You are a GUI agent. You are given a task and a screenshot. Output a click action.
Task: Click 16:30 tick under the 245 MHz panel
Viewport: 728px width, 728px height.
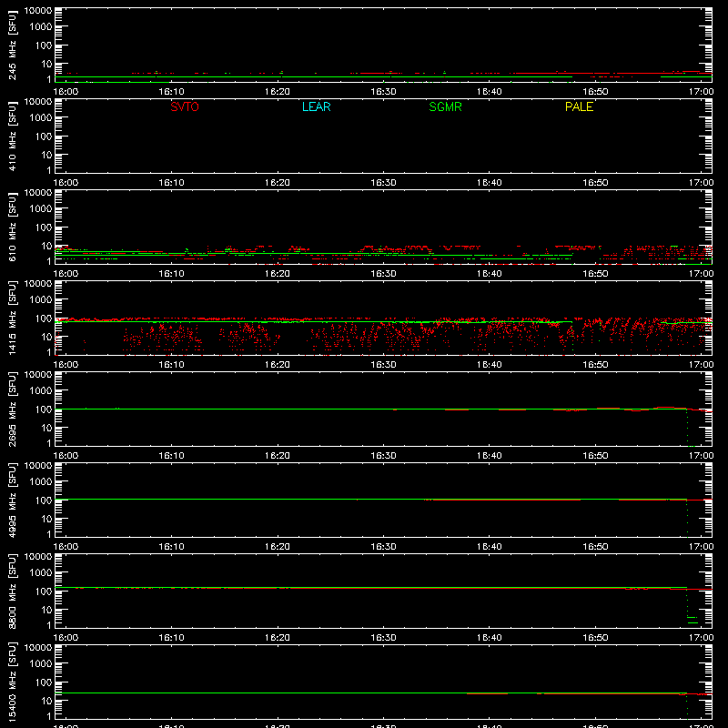click(x=383, y=92)
